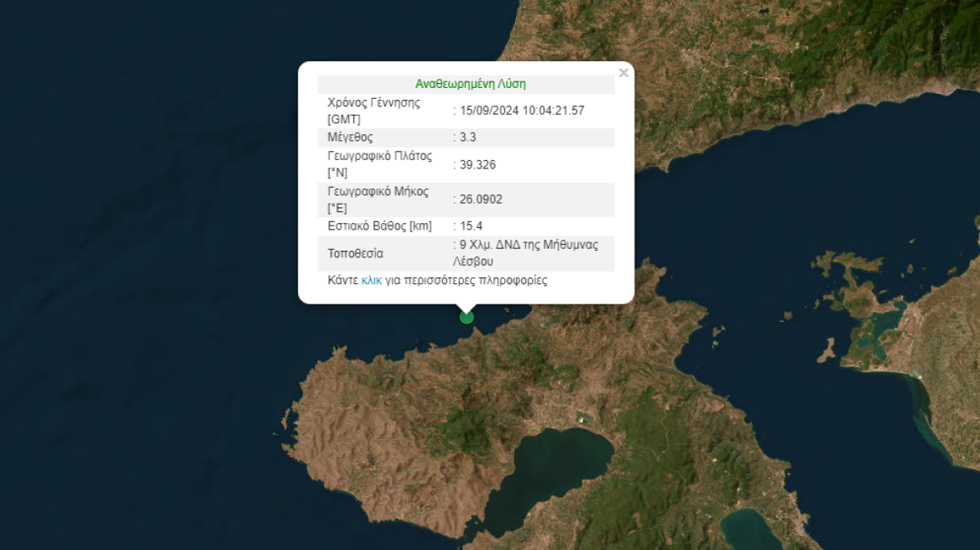Image resolution: width=980 pixels, height=550 pixels.
Task: Close the Αναθεωρημένη Λύση popup
Action: click(x=623, y=73)
